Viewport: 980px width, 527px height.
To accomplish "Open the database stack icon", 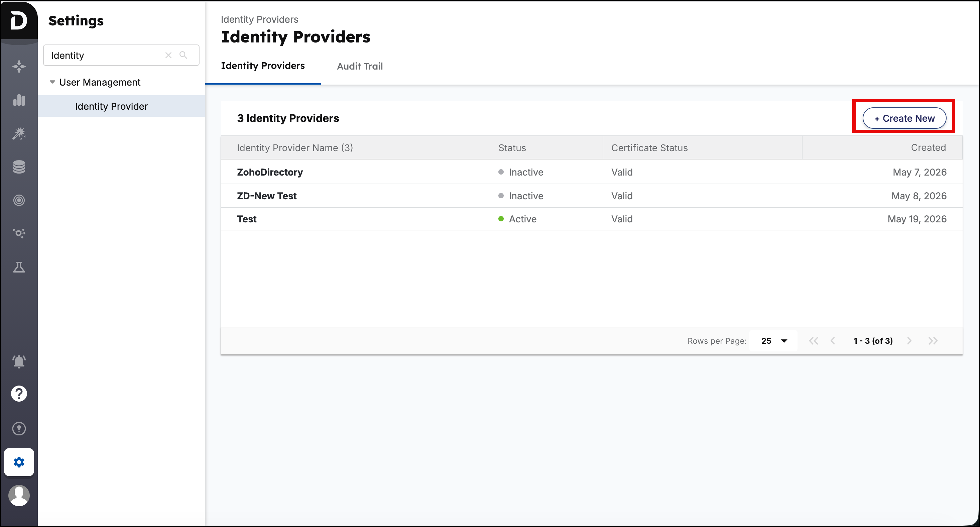I will coord(19,167).
